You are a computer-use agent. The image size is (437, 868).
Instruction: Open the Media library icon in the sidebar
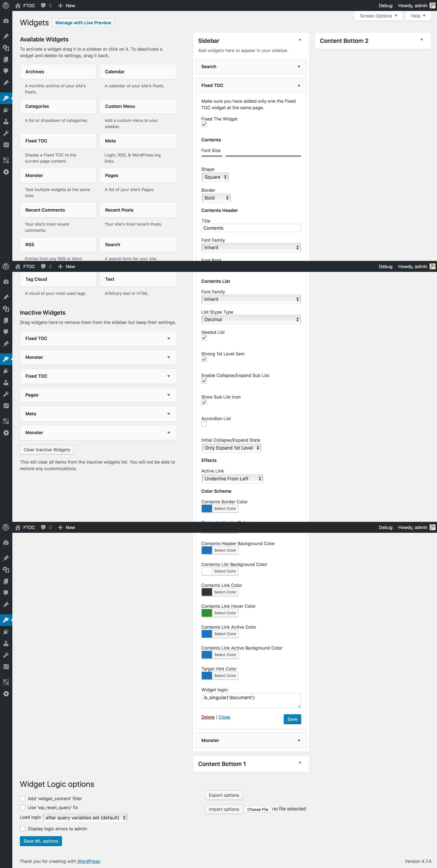coord(6,48)
